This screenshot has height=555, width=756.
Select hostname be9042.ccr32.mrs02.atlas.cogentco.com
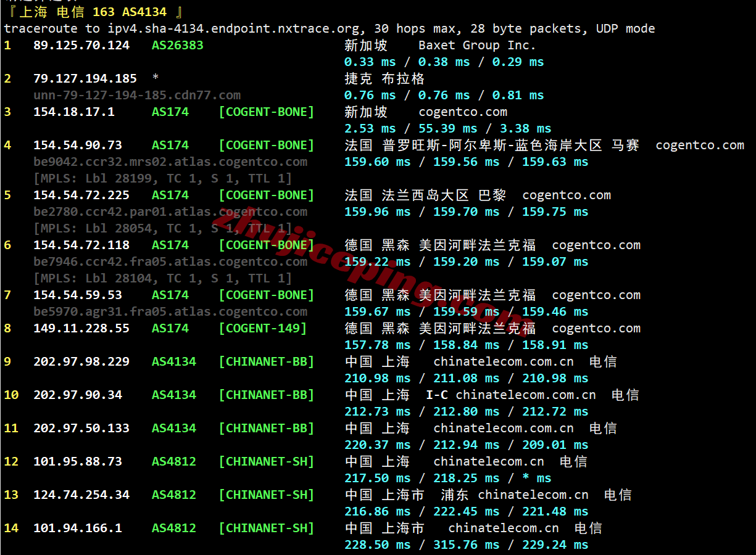coord(170,162)
